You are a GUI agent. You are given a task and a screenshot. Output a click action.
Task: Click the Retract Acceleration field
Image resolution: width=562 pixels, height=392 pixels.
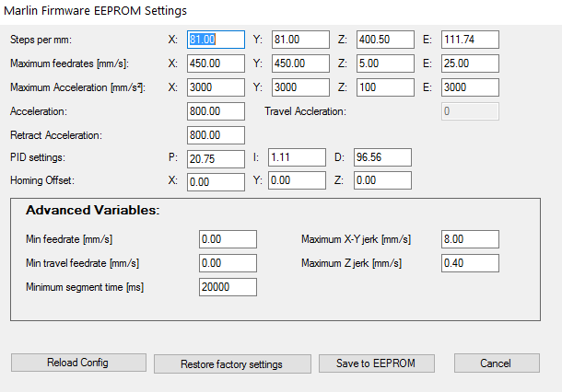(x=216, y=135)
